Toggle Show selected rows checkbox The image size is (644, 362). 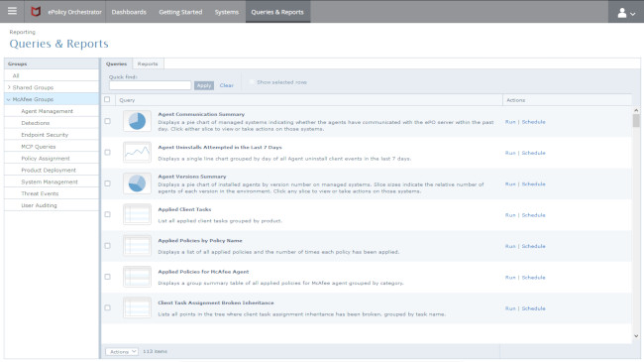(253, 82)
